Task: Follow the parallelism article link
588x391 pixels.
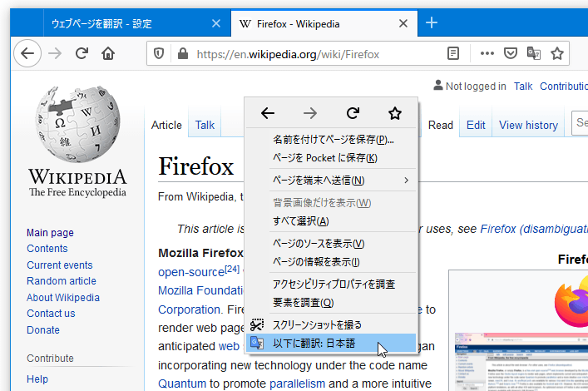Action: [x=297, y=384]
